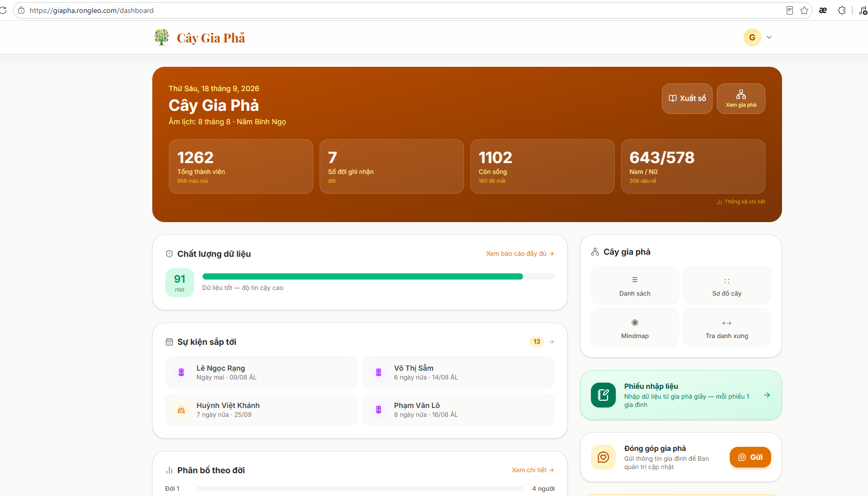Open the user avatar G menu

click(752, 37)
